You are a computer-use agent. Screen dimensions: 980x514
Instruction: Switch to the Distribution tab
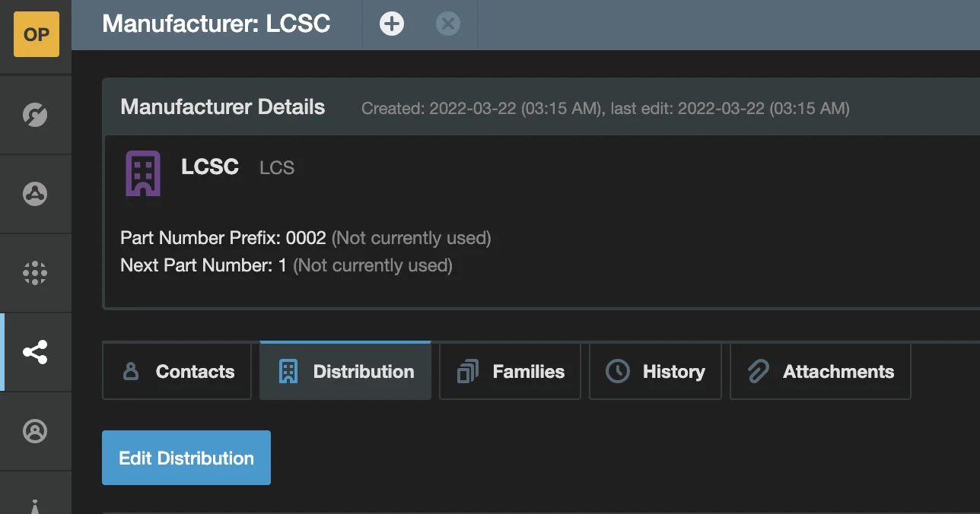(x=346, y=372)
